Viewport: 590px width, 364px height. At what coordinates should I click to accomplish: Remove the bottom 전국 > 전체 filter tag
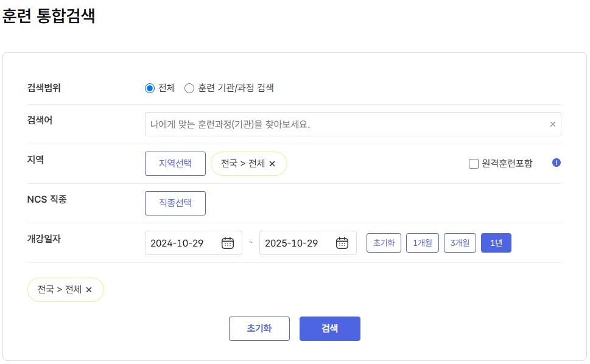89,290
